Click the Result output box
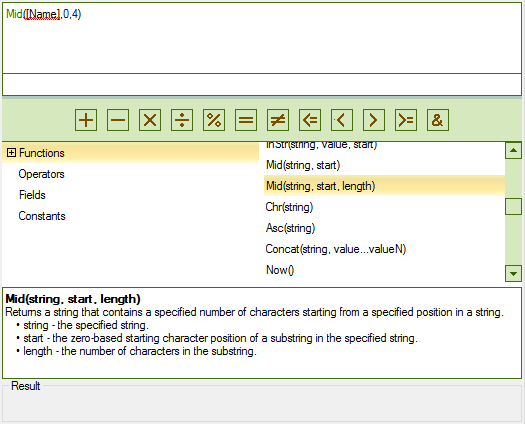The height and width of the screenshot is (424, 525). [262, 404]
